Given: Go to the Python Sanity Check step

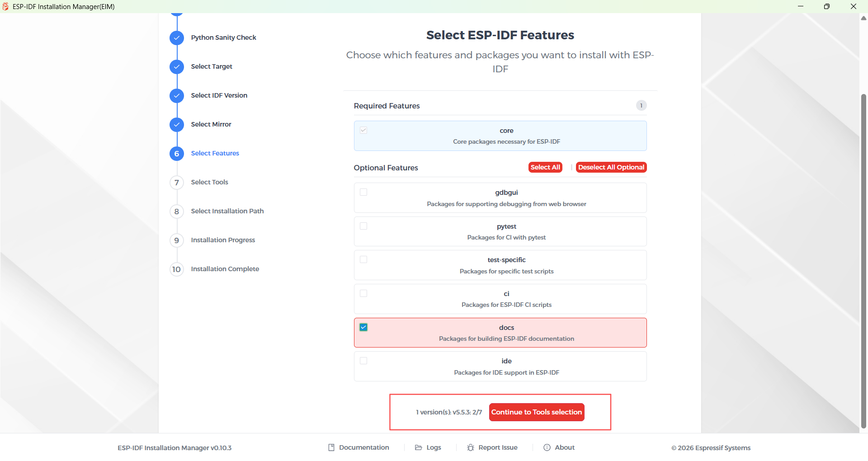Looking at the screenshot, I should tap(223, 38).
